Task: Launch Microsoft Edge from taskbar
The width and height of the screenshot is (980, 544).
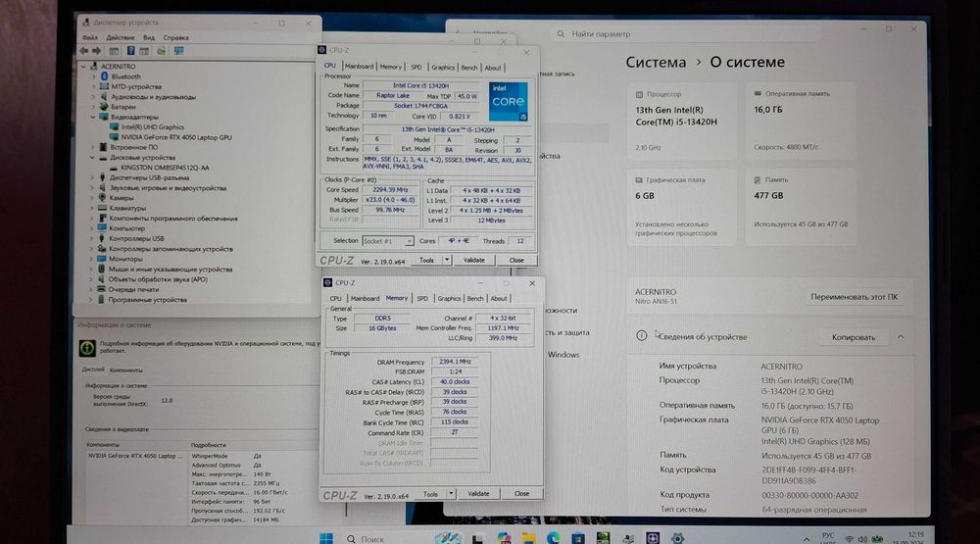Action: [x=553, y=538]
